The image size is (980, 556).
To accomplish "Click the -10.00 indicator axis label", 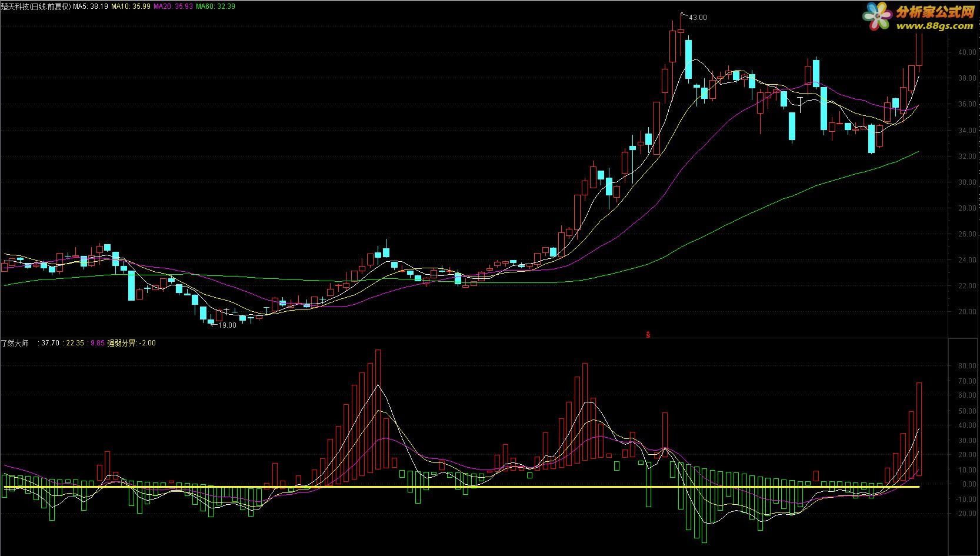I will click(x=966, y=500).
